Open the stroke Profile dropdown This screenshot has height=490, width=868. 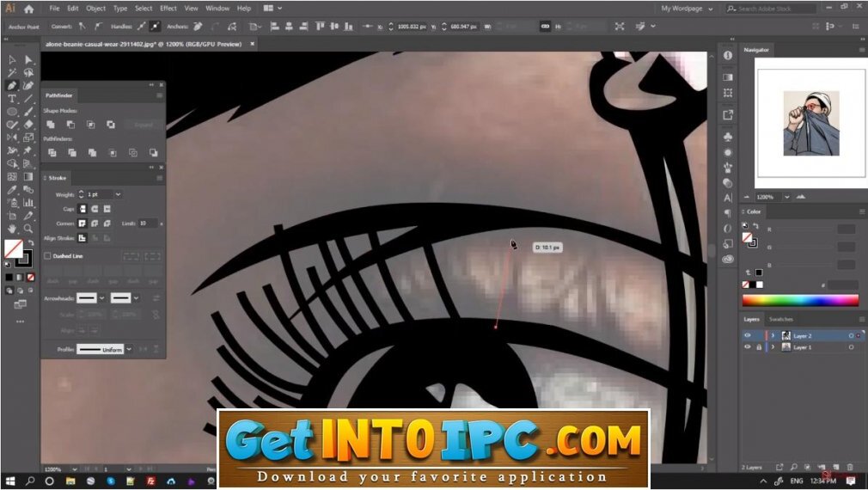point(129,349)
